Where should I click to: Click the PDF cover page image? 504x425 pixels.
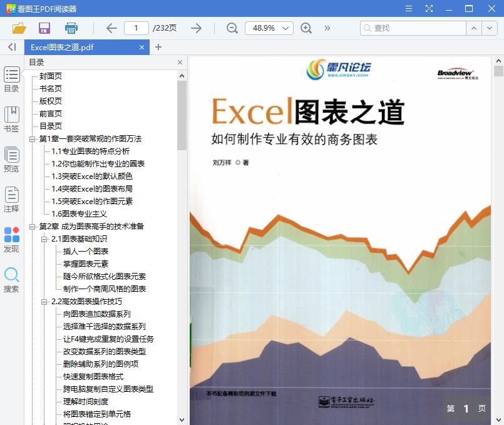(340, 240)
